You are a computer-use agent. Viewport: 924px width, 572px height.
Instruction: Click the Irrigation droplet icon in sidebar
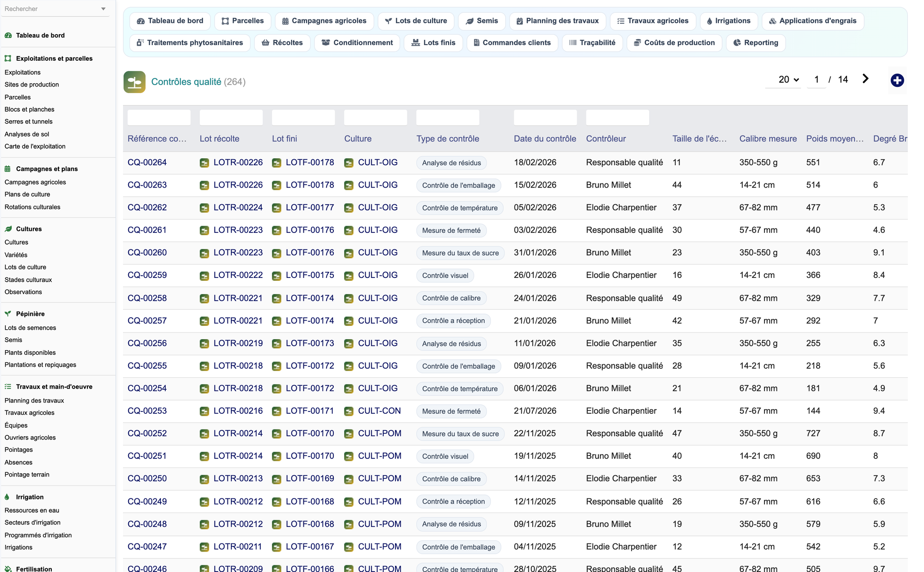(x=7, y=497)
